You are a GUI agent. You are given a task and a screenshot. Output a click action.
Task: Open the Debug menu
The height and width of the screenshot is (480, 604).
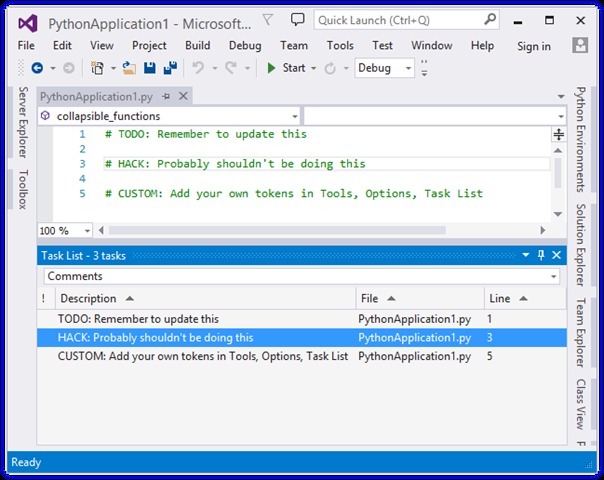(x=244, y=45)
